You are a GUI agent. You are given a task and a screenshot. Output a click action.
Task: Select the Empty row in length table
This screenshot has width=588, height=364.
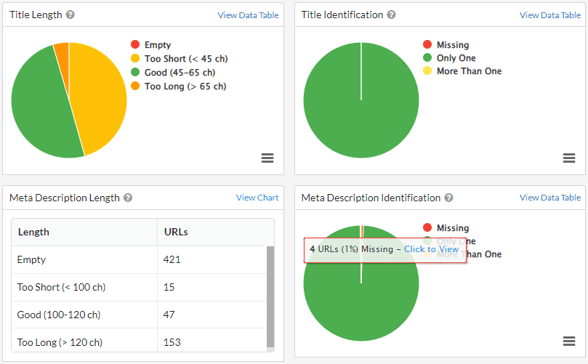click(139, 259)
